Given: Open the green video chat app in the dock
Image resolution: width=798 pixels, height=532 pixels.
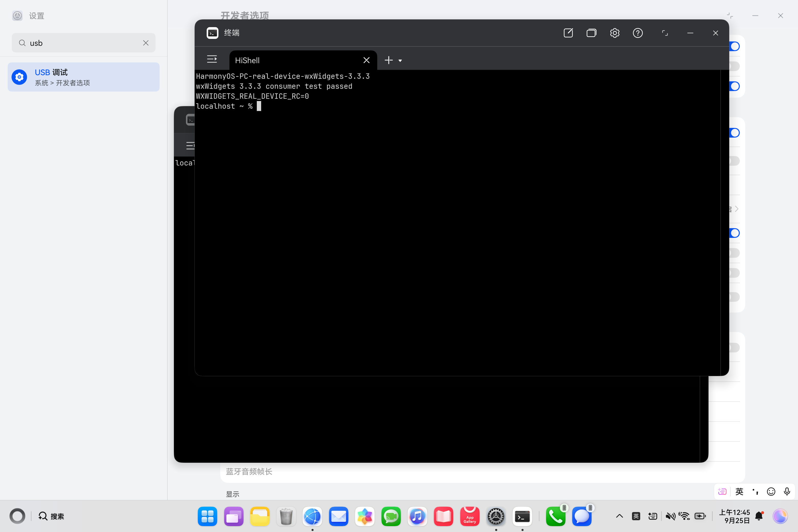Looking at the screenshot, I should [x=391, y=516].
